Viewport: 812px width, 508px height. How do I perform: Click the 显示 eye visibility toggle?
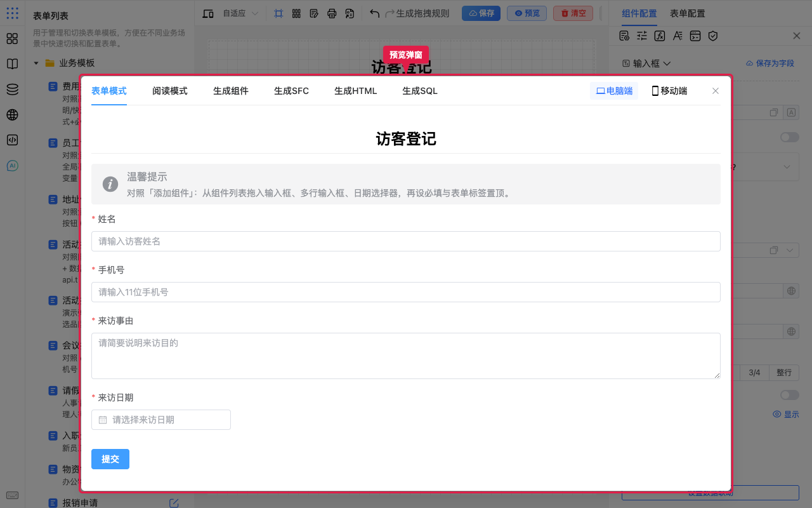coord(786,414)
